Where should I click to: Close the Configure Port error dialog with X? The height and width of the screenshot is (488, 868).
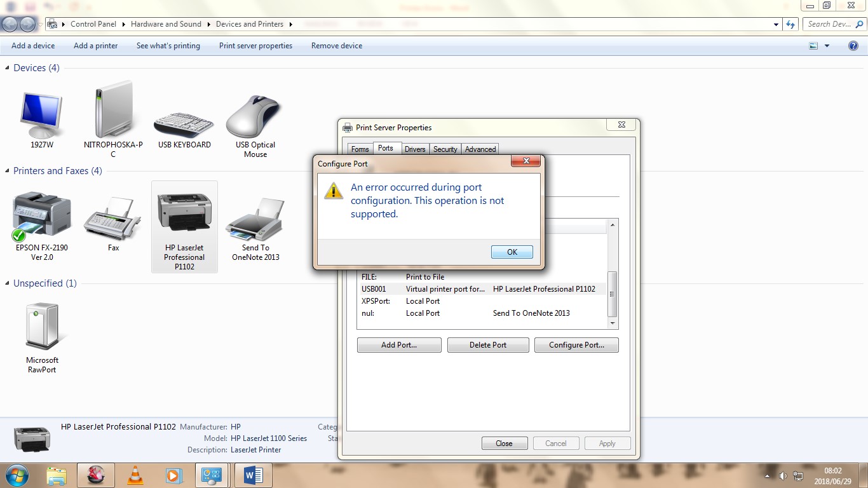[x=526, y=162]
